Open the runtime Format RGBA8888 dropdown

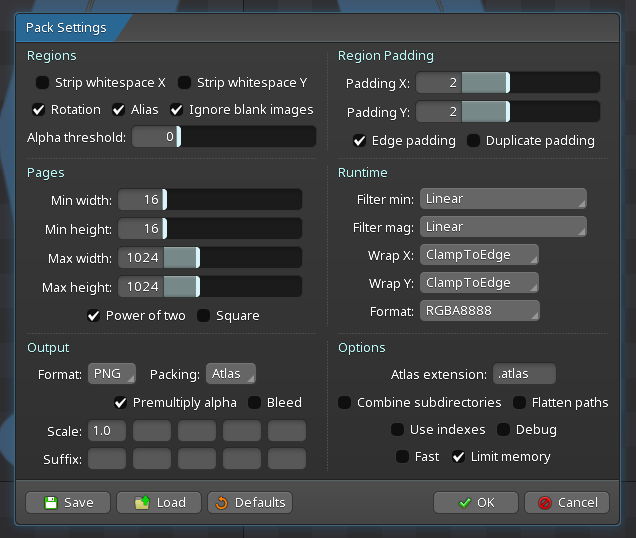(479, 311)
